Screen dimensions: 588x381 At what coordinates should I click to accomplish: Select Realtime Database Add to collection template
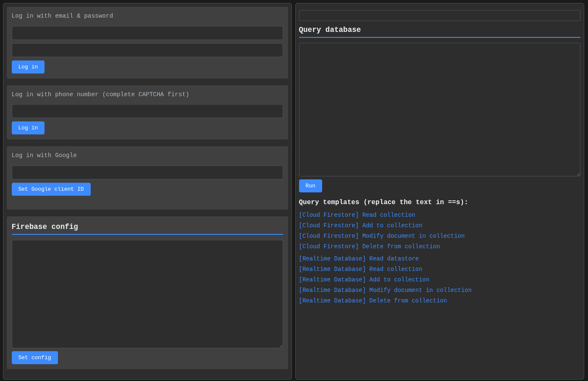tap(364, 280)
